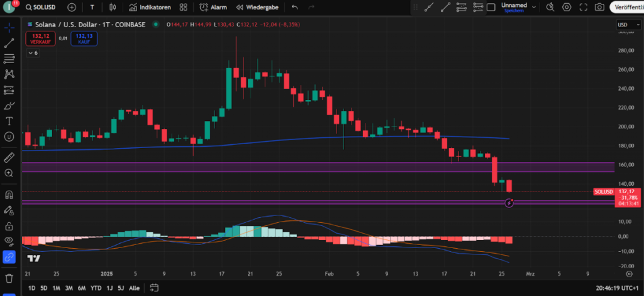Open the emoji sticker tool

click(x=9, y=137)
